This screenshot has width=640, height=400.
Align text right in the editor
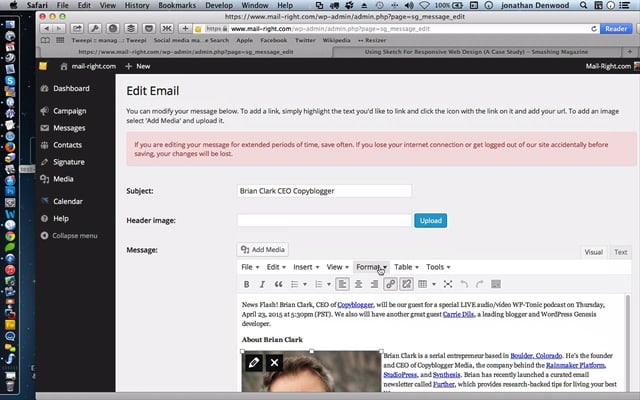374,284
